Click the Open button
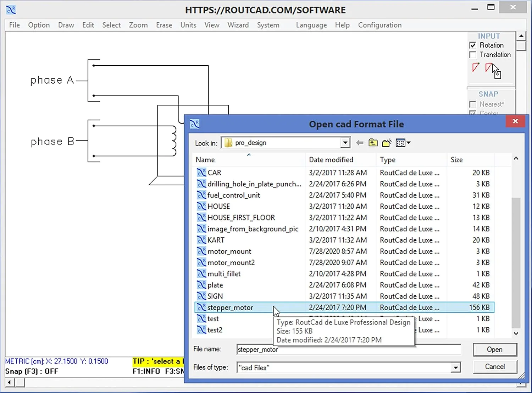 (x=495, y=349)
